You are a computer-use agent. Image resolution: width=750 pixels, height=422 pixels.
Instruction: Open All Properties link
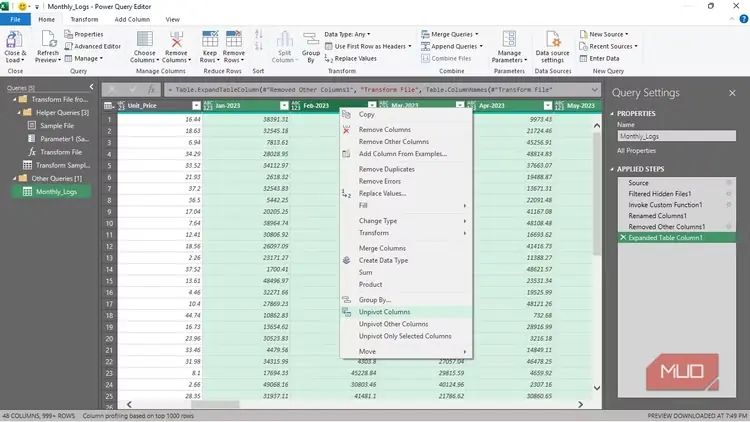(636, 151)
